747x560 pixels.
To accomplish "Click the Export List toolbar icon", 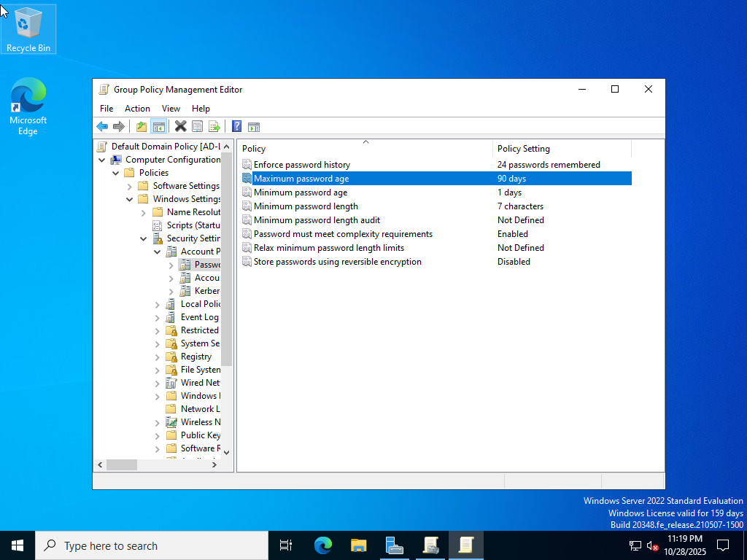I will pos(214,126).
